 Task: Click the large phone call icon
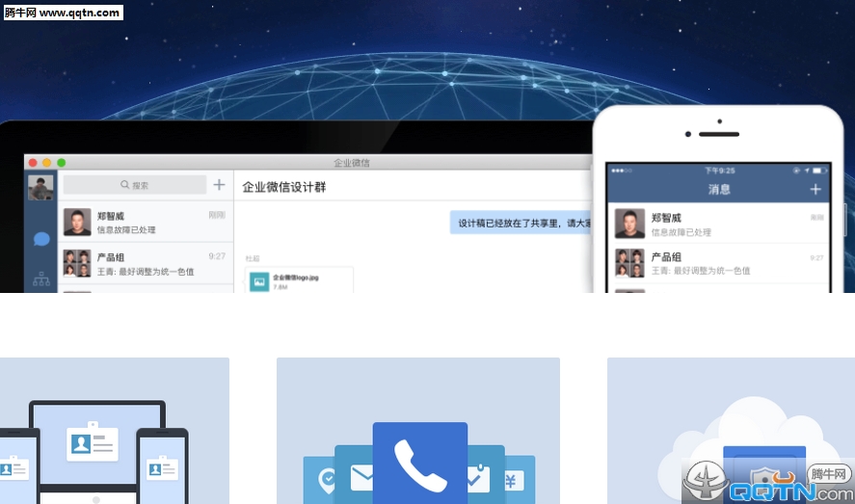point(420,464)
